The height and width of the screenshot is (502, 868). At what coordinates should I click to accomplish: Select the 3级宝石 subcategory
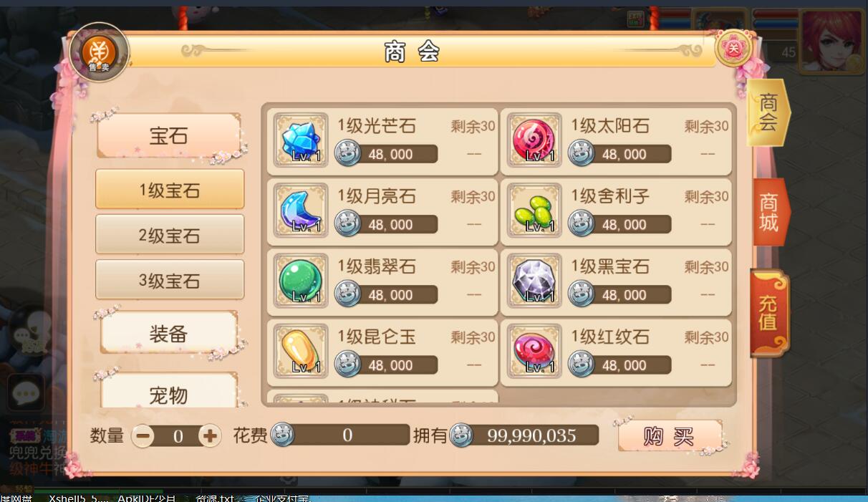pyautogui.click(x=170, y=280)
